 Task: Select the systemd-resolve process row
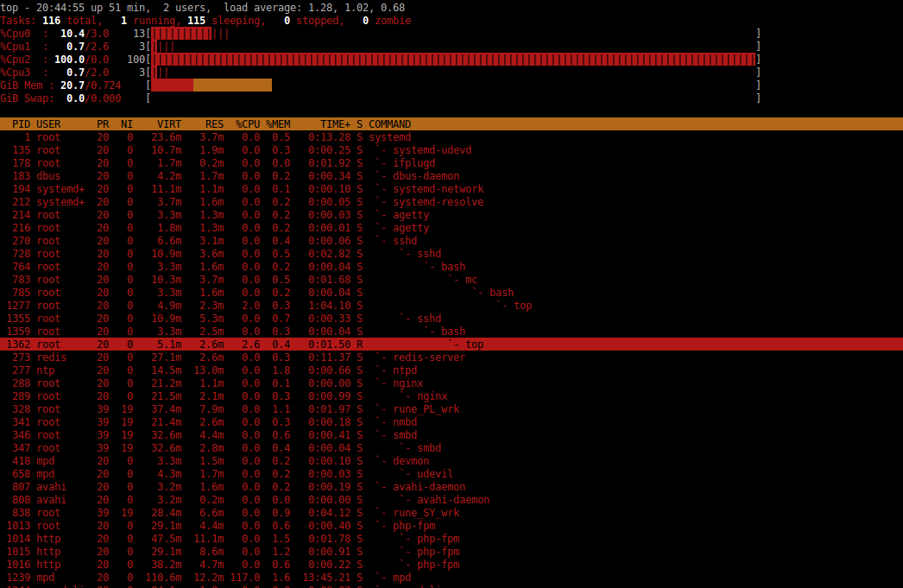451,202
